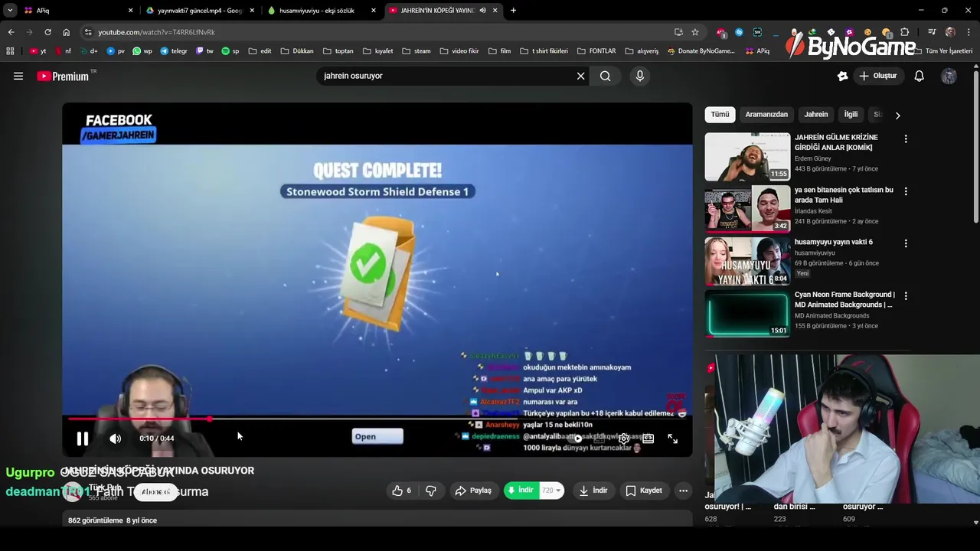This screenshot has height=551, width=980.
Task: Open more actions three-dot menu under video
Action: (x=683, y=491)
